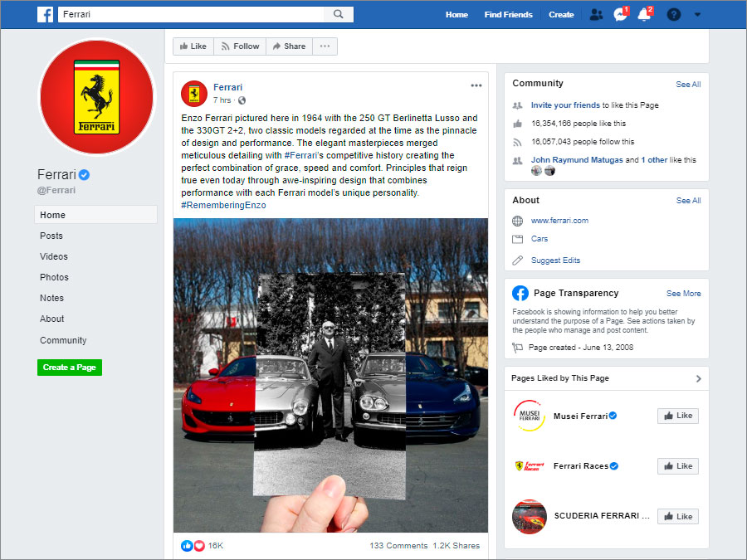Click the Cars category link
Screen dimensions: 747x560
click(x=539, y=239)
